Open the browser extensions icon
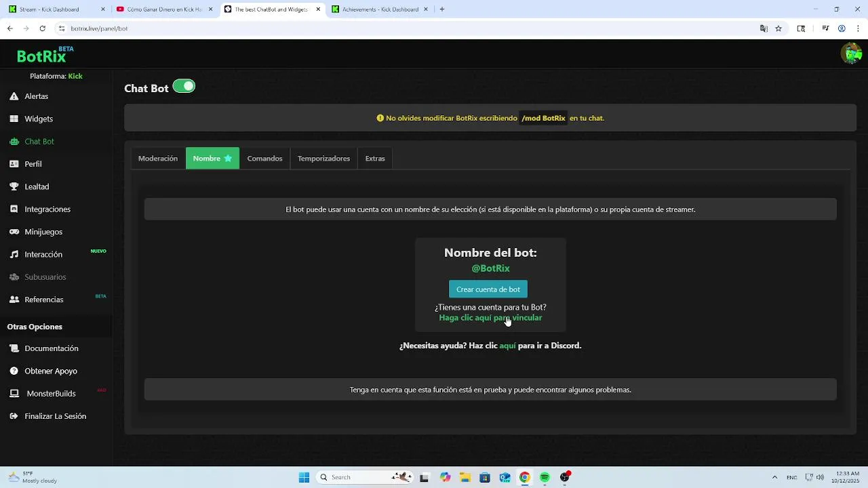 (801, 28)
